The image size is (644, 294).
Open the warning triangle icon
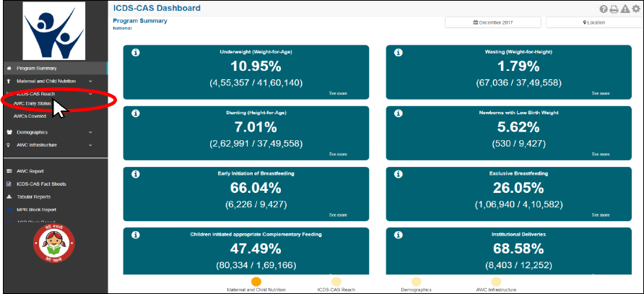625,9
